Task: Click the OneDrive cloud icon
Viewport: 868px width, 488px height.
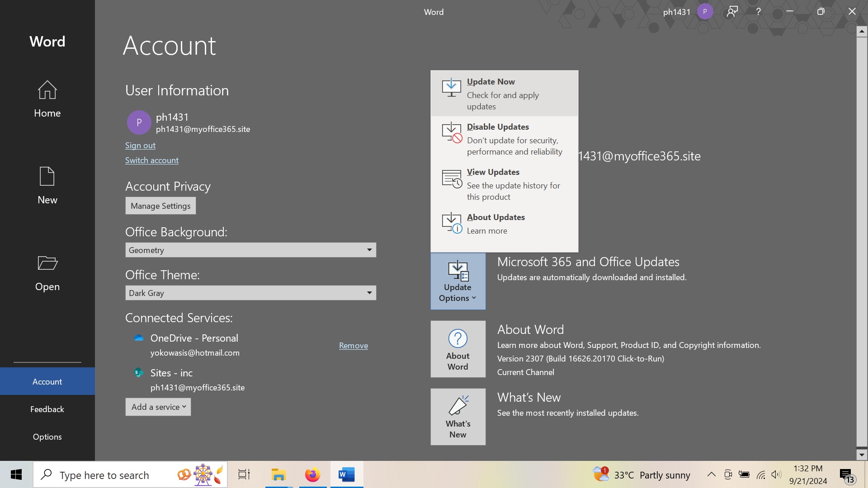Action: (139, 338)
